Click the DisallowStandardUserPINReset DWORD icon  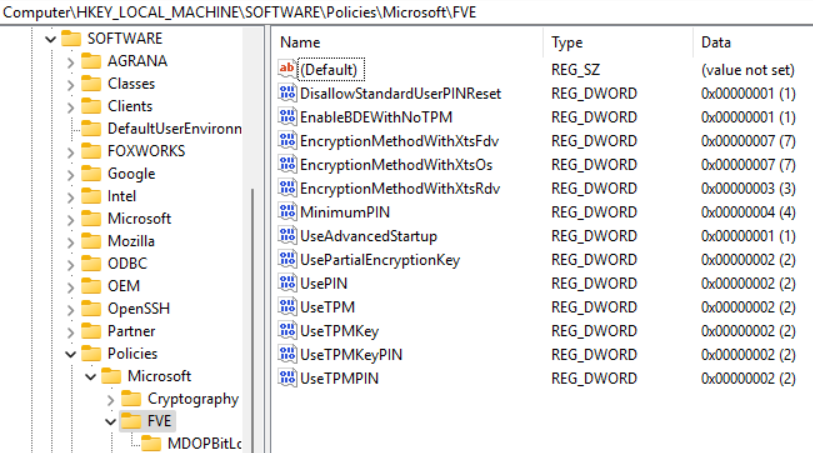[x=287, y=93]
